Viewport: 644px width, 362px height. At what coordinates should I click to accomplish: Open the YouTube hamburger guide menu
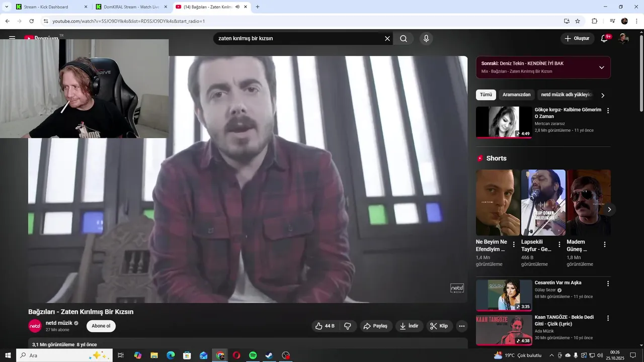(x=12, y=38)
